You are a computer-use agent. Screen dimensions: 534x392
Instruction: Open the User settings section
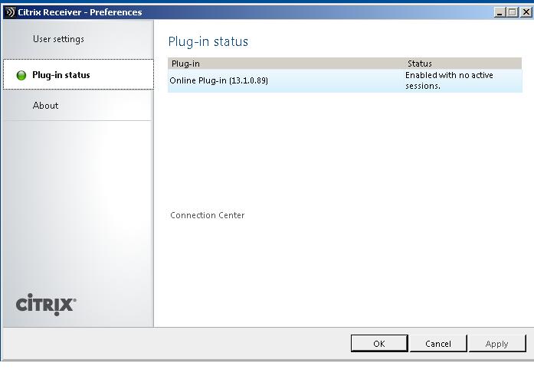tap(78, 40)
